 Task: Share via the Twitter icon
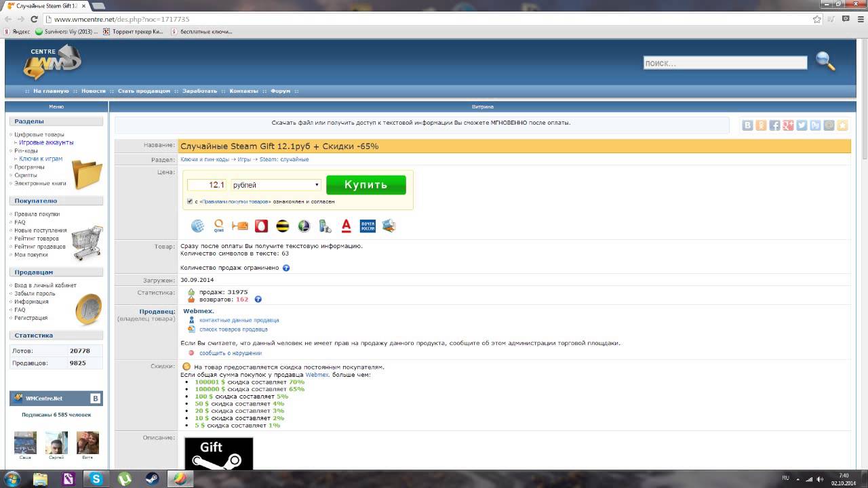pyautogui.click(x=802, y=125)
